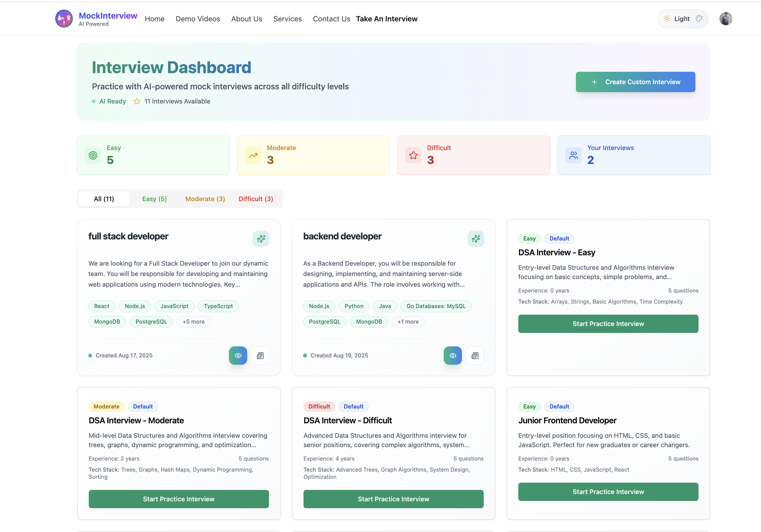Screen dimensions: 761x532
Task: Click the star icon in Difficult stat card
Action: [413, 155]
